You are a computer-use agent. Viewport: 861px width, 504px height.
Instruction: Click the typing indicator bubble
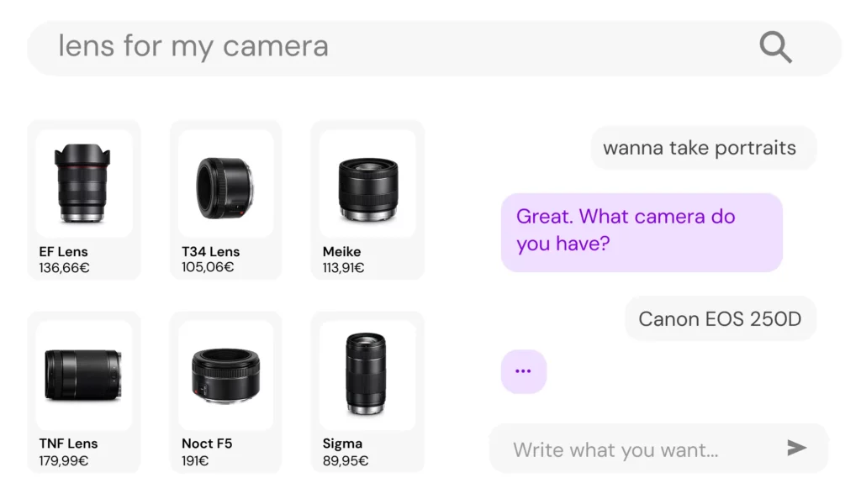point(524,370)
